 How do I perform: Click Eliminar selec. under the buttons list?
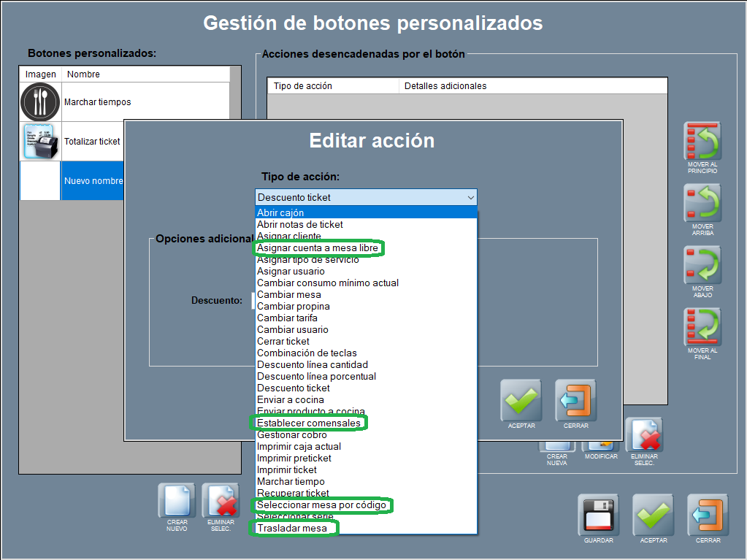tap(220, 502)
